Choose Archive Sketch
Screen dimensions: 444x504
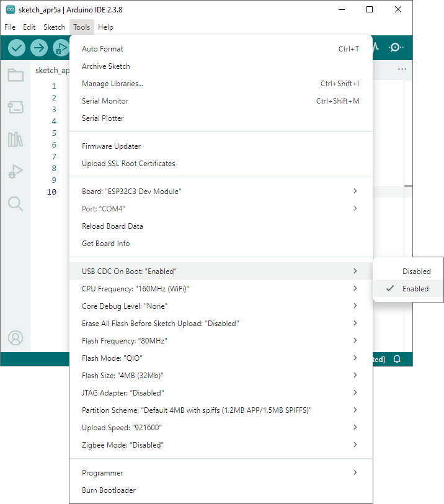pyautogui.click(x=221, y=66)
